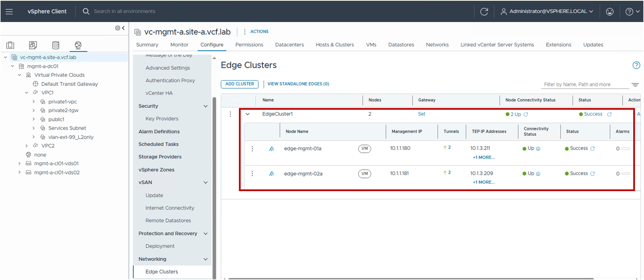Show edge-mgmt-02a connectivity info icon
This screenshot has width=644, height=280.
(x=538, y=174)
